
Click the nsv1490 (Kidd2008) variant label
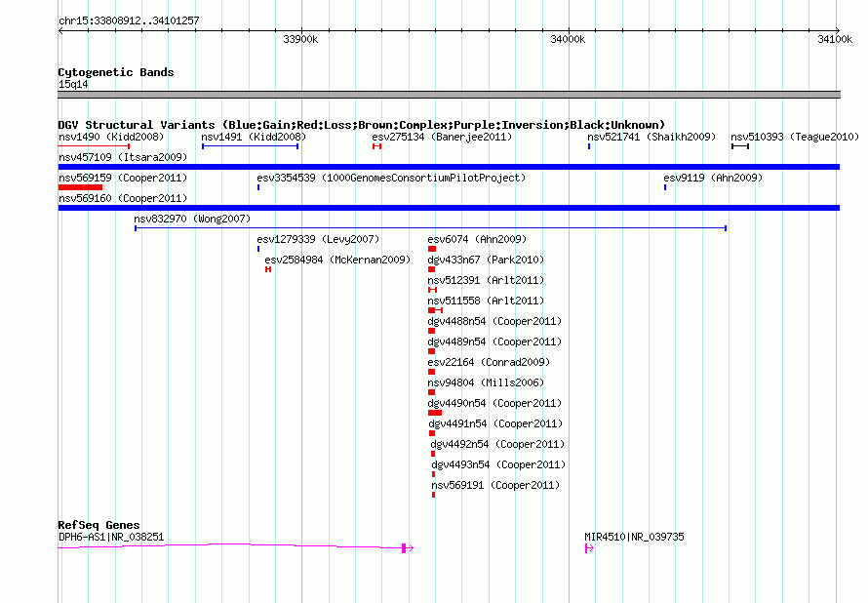click(111, 137)
